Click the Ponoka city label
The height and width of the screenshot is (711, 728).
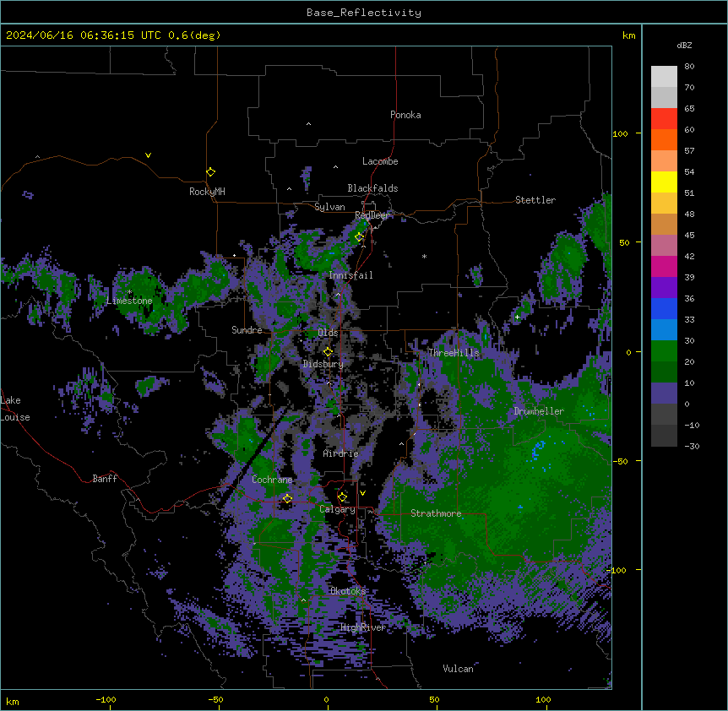click(x=405, y=115)
